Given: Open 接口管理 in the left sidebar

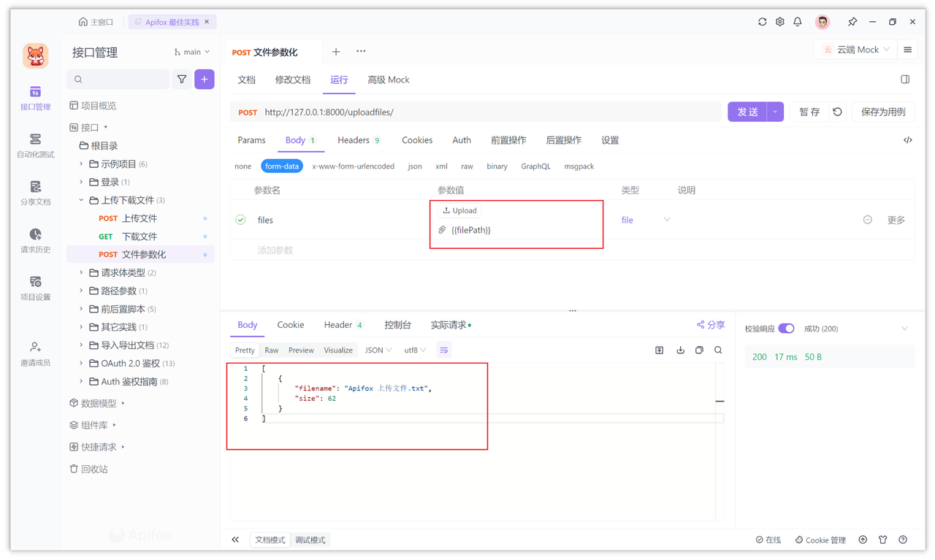Looking at the screenshot, I should pyautogui.click(x=35, y=98).
